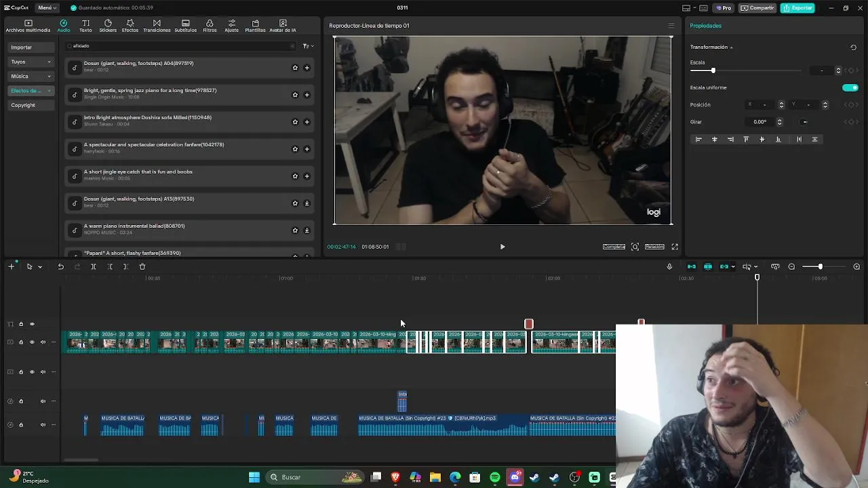Open the Efectos tab
The height and width of the screenshot is (488, 868).
(130, 26)
